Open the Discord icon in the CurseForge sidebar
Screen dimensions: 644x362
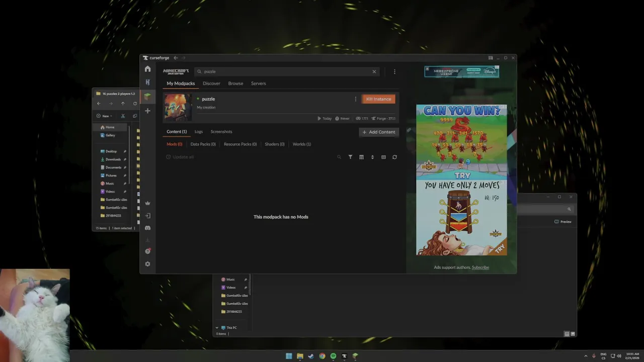(x=147, y=228)
